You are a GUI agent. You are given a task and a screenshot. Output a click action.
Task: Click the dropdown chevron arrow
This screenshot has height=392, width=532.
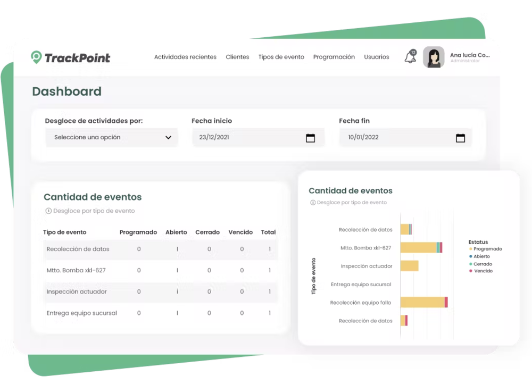coord(168,137)
